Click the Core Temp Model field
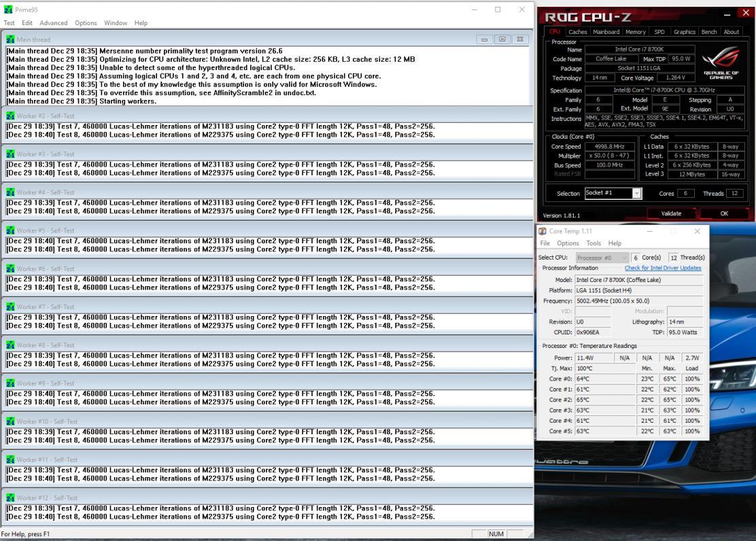Image resolution: width=756 pixels, height=541 pixels. (x=639, y=279)
